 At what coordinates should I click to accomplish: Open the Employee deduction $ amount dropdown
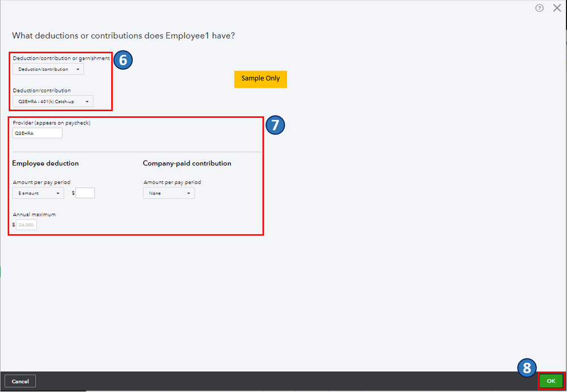pos(38,193)
